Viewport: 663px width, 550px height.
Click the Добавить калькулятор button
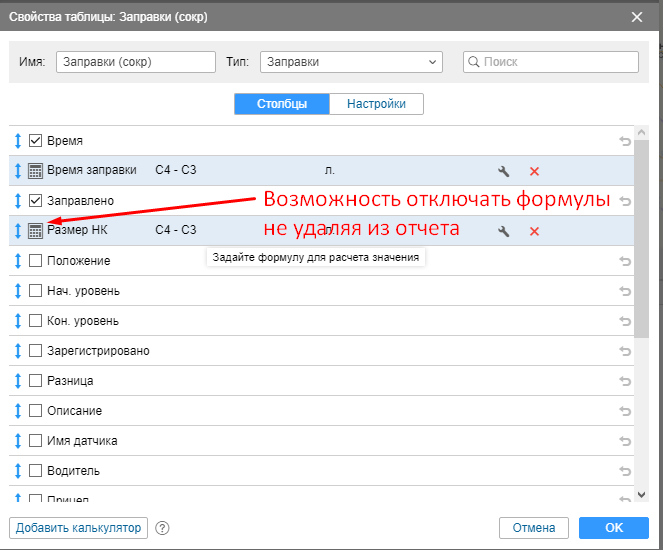(x=78, y=528)
